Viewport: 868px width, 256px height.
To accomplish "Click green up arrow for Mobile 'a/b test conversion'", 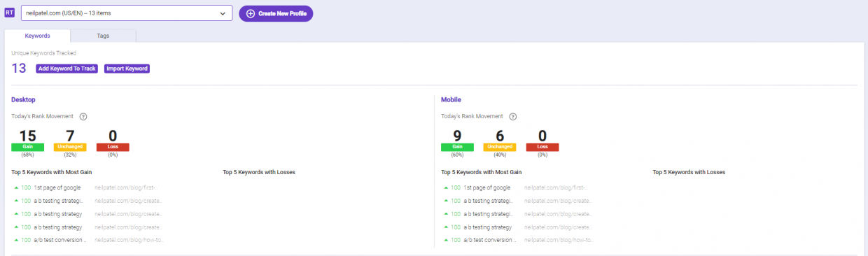I will [x=446, y=240].
